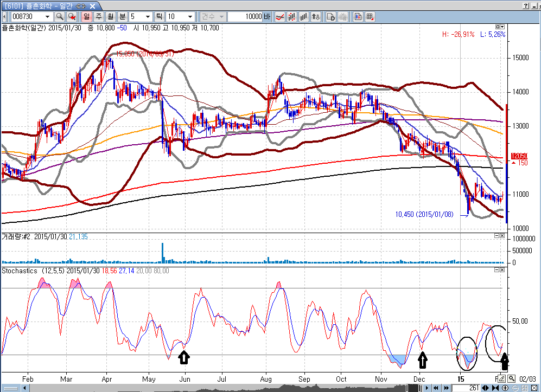The width and height of the screenshot is (541, 392).
Task: Click the stock search magnifier icon
Action: click(60, 17)
